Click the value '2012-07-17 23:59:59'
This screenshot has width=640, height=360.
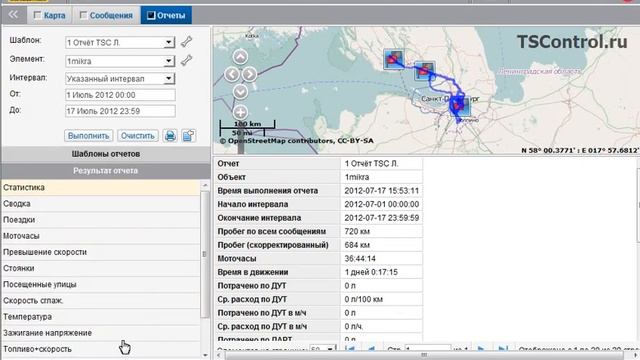click(381, 218)
